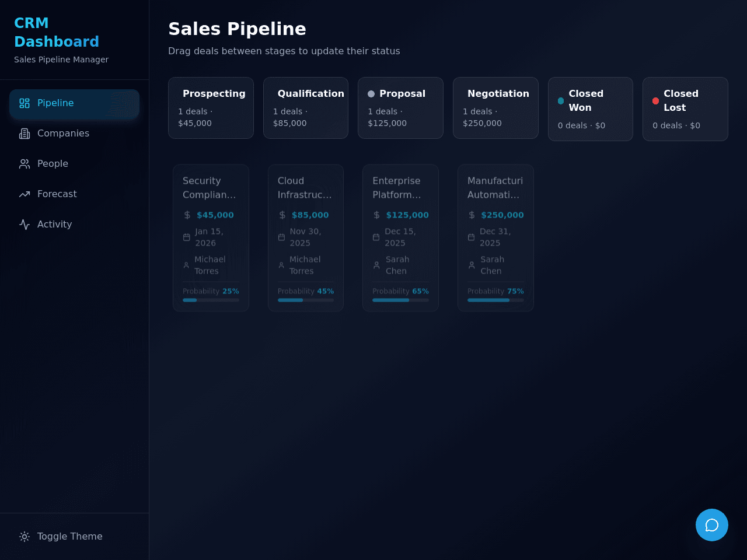Image resolution: width=747 pixels, height=560 pixels.
Task: Click the $250,000 deal value
Action: click(502, 215)
